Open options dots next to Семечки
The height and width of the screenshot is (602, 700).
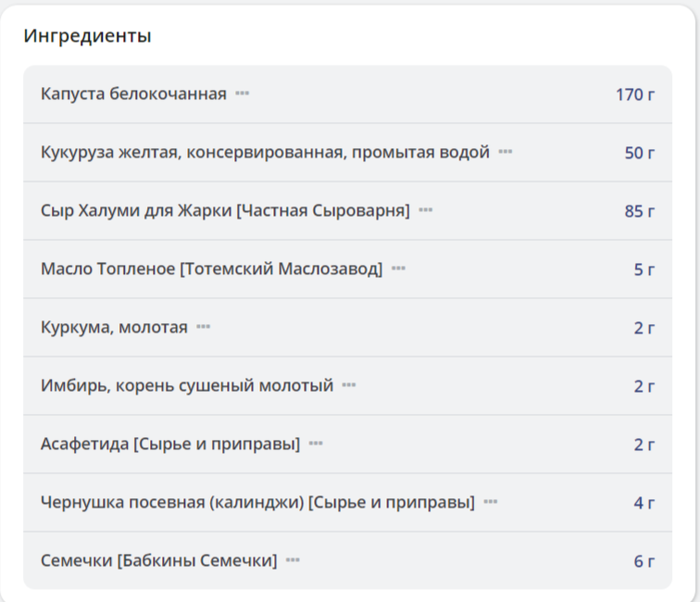[x=293, y=560]
